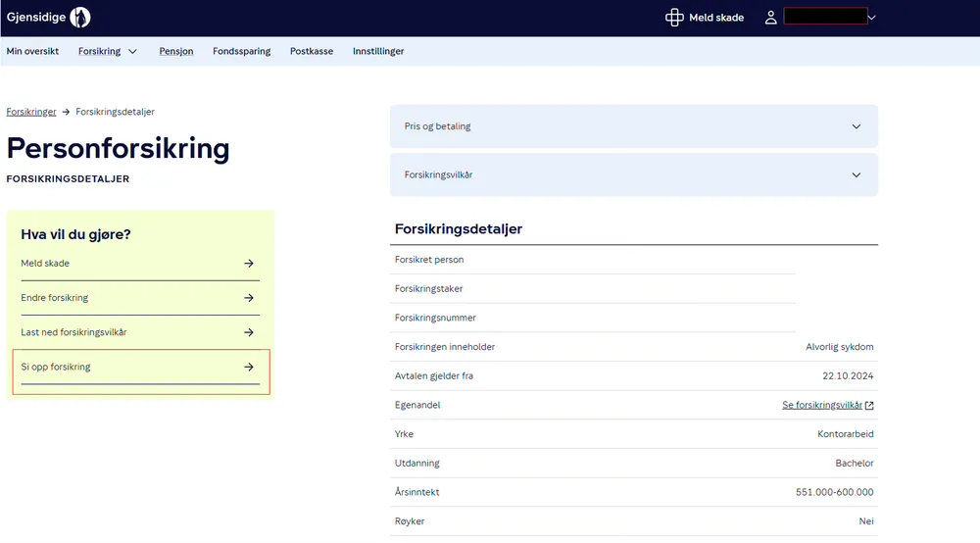
Task: Navigate to Fondssparing
Action: pyautogui.click(x=241, y=51)
